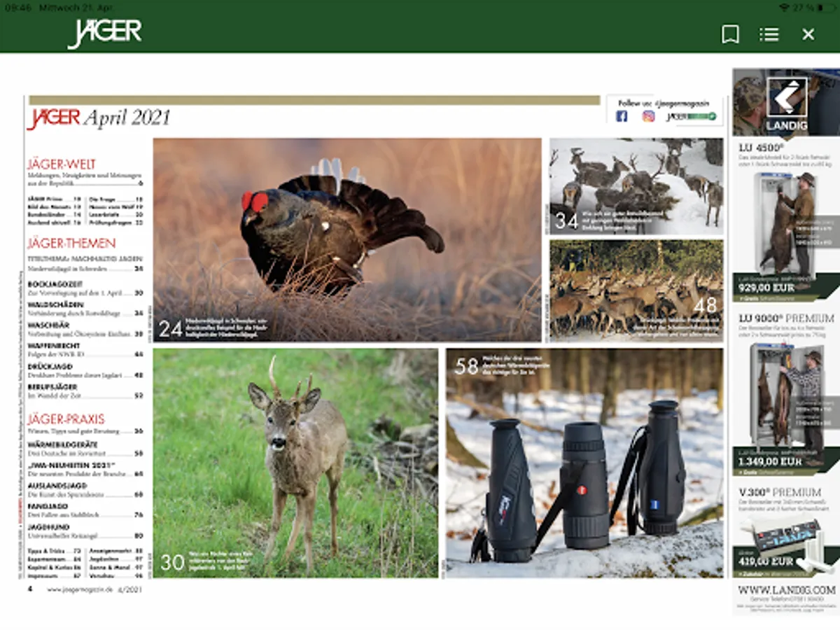The image size is (840, 630).
Task: Open the black grouse photo for page 24
Action: tap(347, 239)
